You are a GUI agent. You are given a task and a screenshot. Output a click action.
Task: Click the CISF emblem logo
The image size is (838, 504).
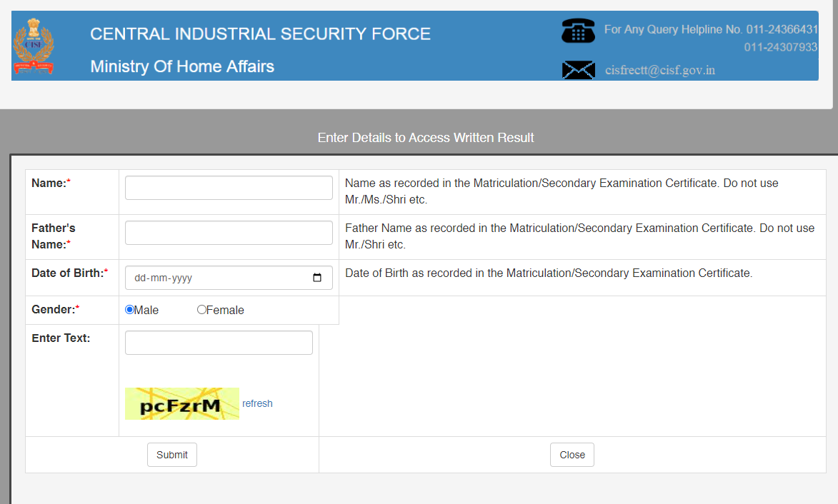click(x=33, y=46)
